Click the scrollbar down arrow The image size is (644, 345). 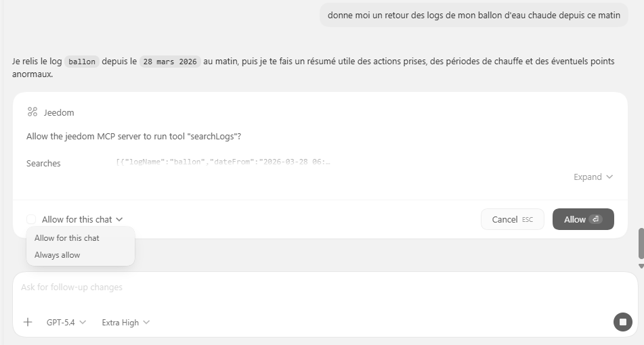[640, 266]
